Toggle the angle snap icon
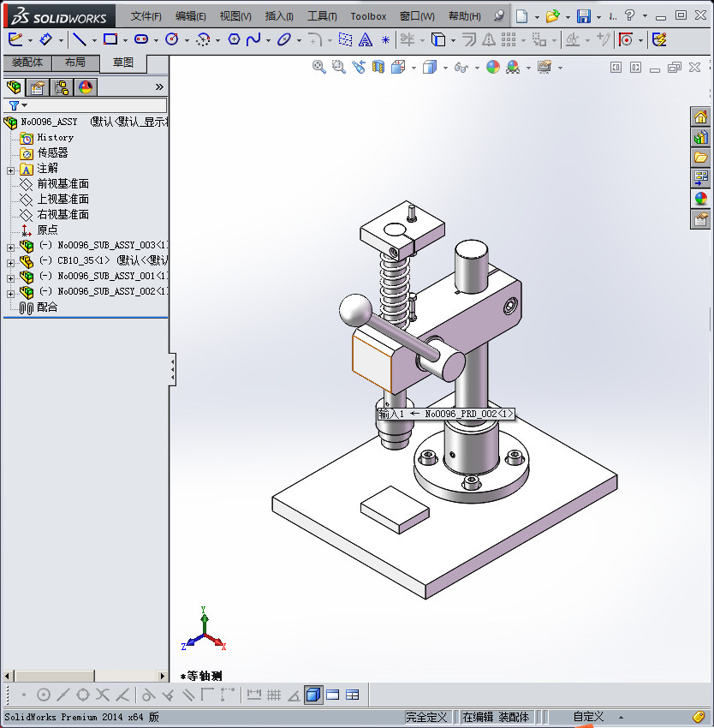714x728 pixels. 294,695
